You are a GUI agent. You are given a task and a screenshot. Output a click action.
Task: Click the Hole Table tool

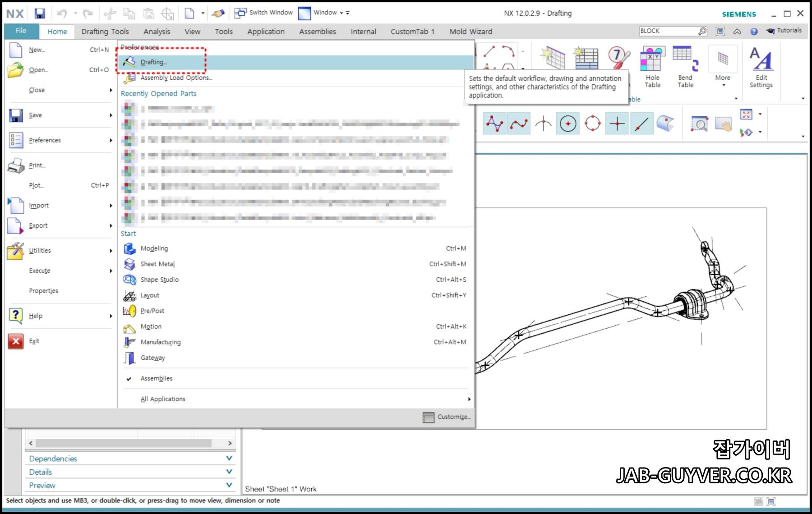[x=652, y=68]
